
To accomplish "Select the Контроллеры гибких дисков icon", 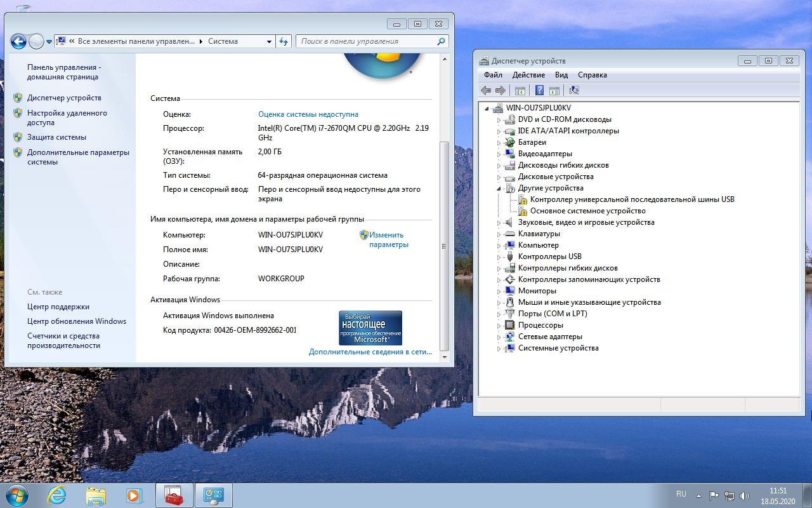I will pos(510,268).
